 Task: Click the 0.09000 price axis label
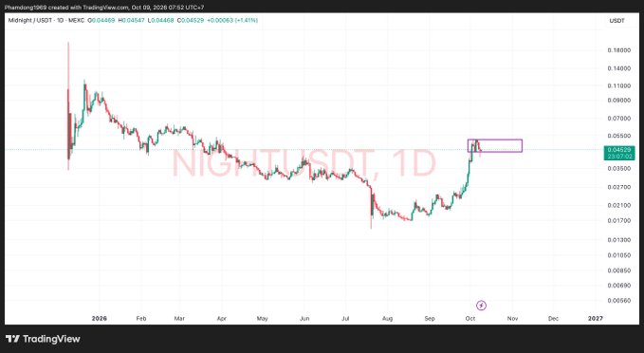pyautogui.click(x=619, y=101)
